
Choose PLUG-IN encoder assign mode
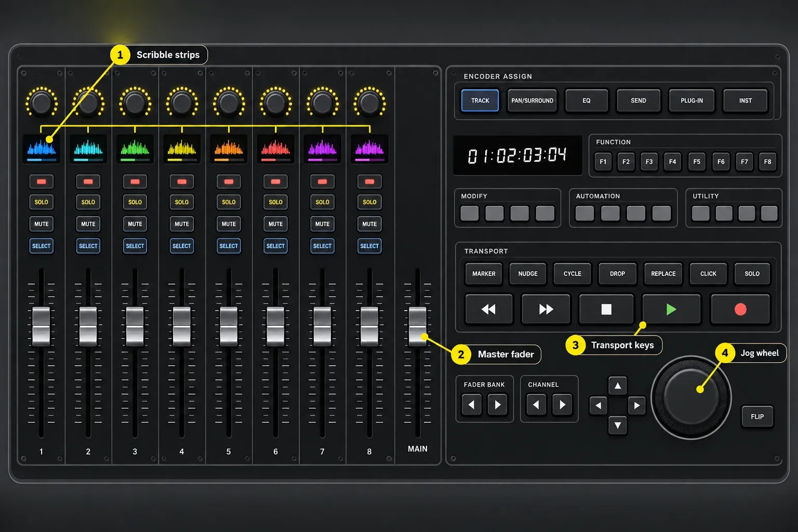691,100
